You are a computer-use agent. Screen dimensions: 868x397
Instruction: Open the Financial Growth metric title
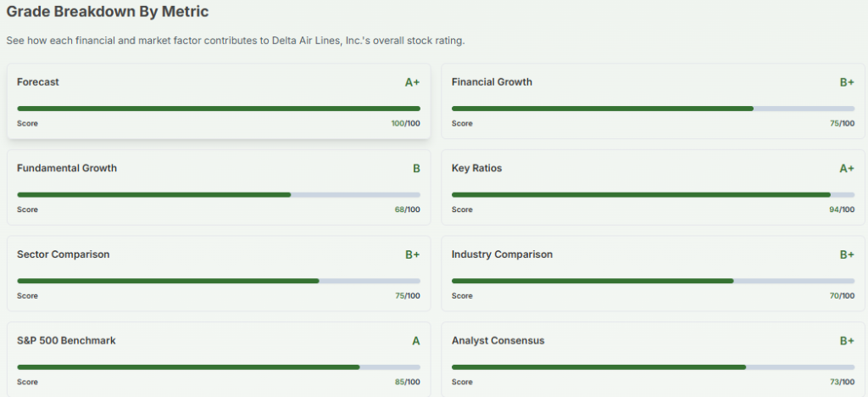click(x=492, y=82)
